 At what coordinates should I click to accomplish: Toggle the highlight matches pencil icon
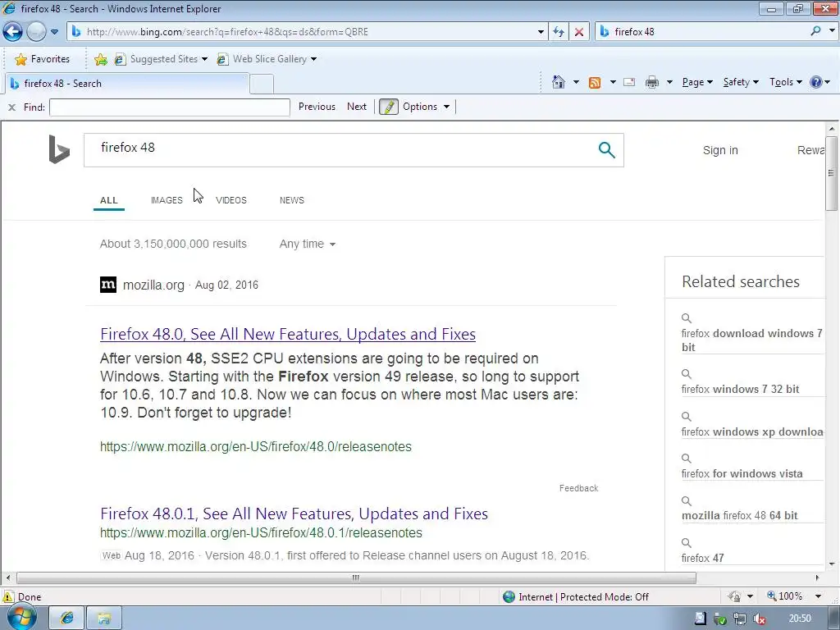(x=388, y=107)
